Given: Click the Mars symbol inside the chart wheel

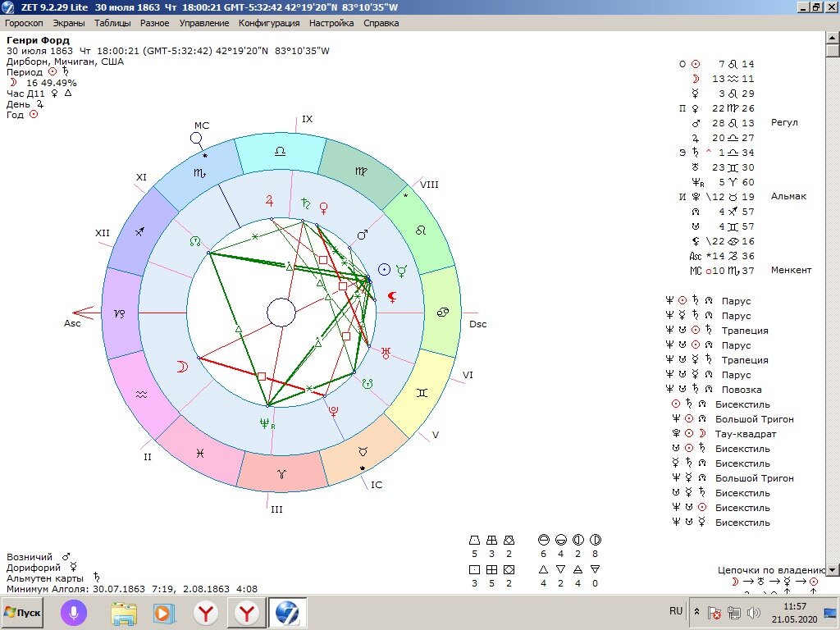Looking at the screenshot, I should pos(363,235).
